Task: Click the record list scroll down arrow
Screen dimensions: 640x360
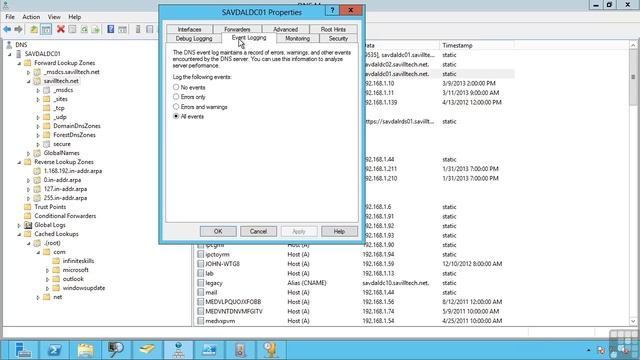Action: 633,321
